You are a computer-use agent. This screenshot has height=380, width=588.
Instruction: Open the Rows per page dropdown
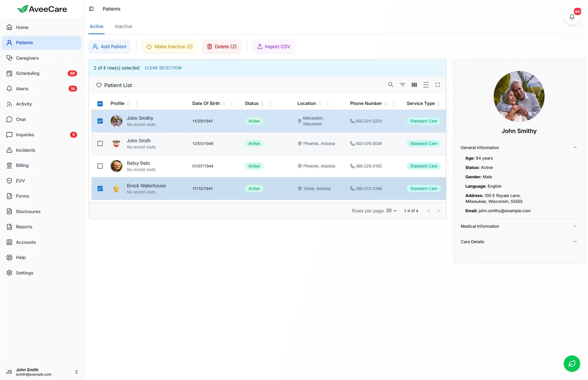click(391, 210)
